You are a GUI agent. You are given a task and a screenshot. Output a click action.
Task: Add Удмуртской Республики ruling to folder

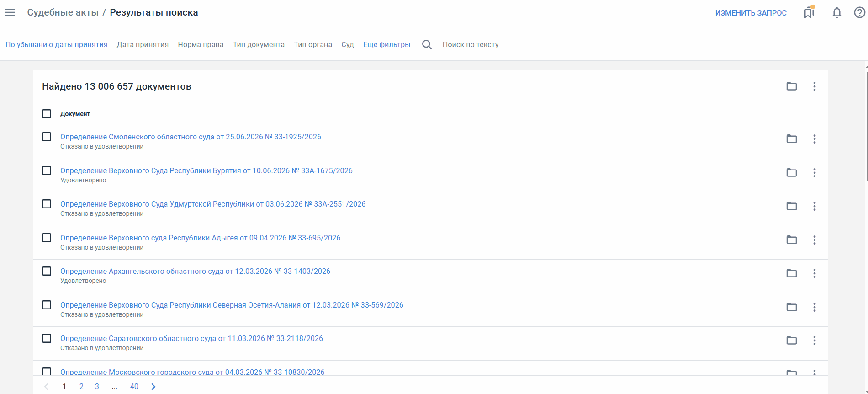(x=792, y=206)
